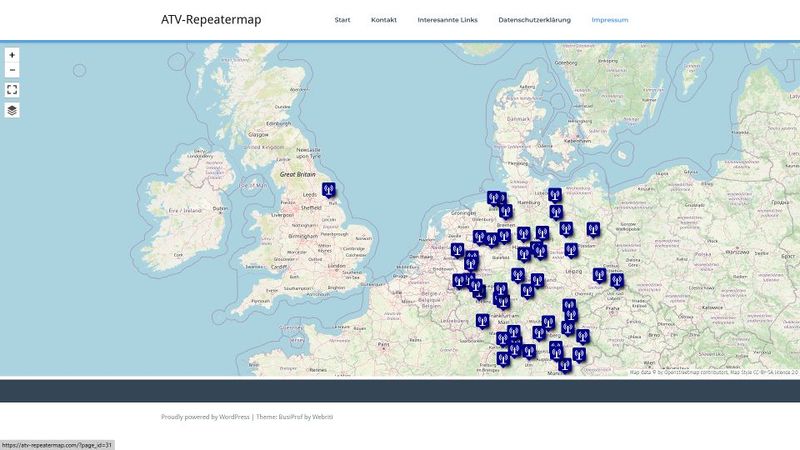The width and height of the screenshot is (800, 450).
Task: Zoom out of the map
Action: [12, 70]
